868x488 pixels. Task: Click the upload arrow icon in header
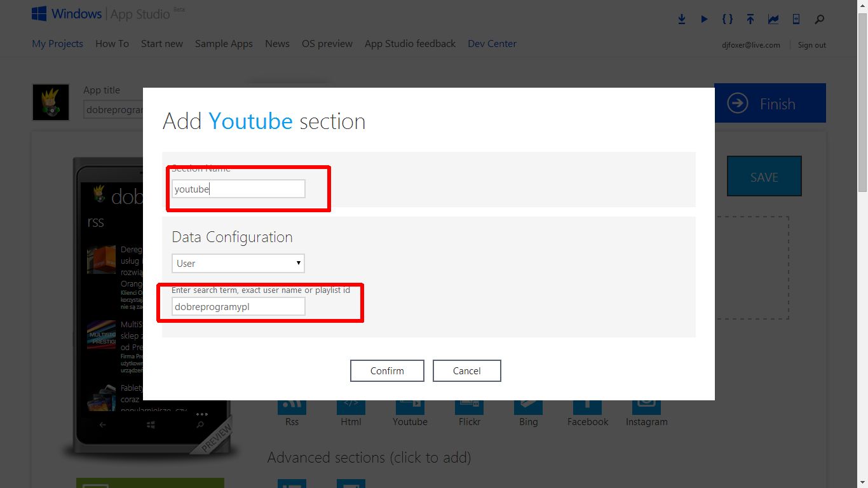[750, 19]
